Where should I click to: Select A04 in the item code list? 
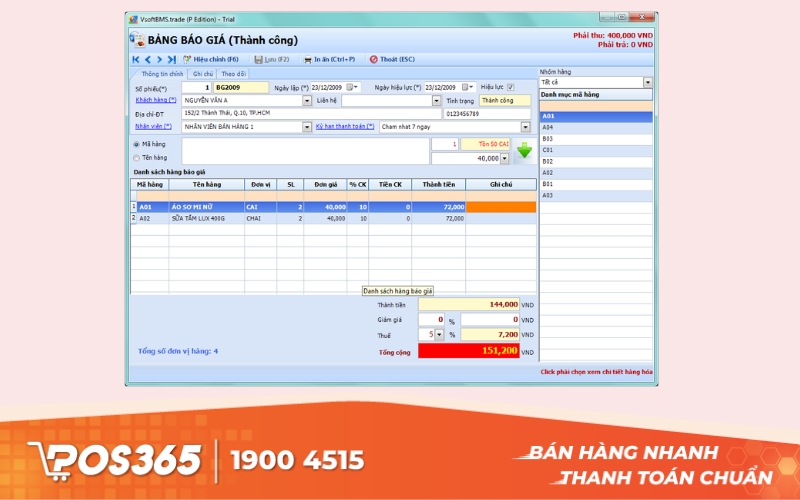(x=596, y=128)
